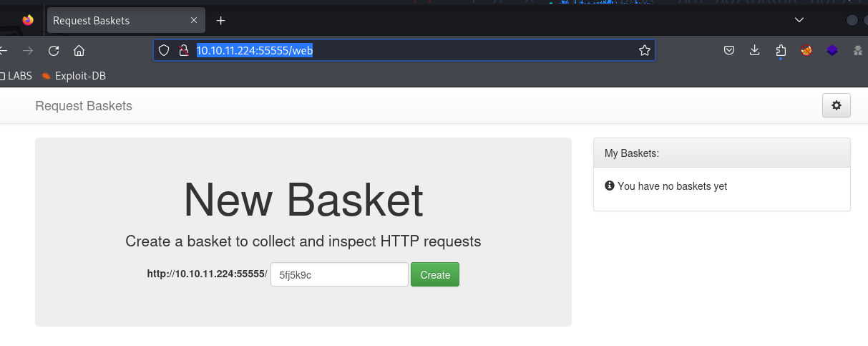Open the downloads panel icon
868x346 pixels.
pos(754,50)
